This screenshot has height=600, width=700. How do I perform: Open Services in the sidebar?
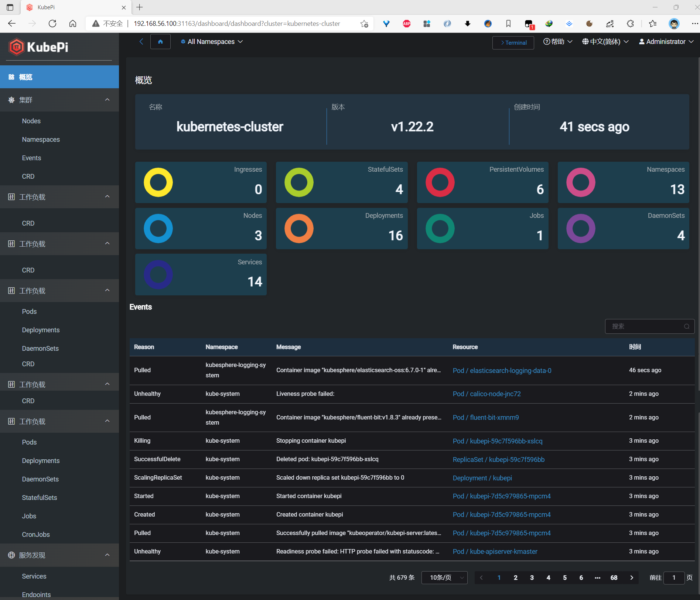coord(34,576)
